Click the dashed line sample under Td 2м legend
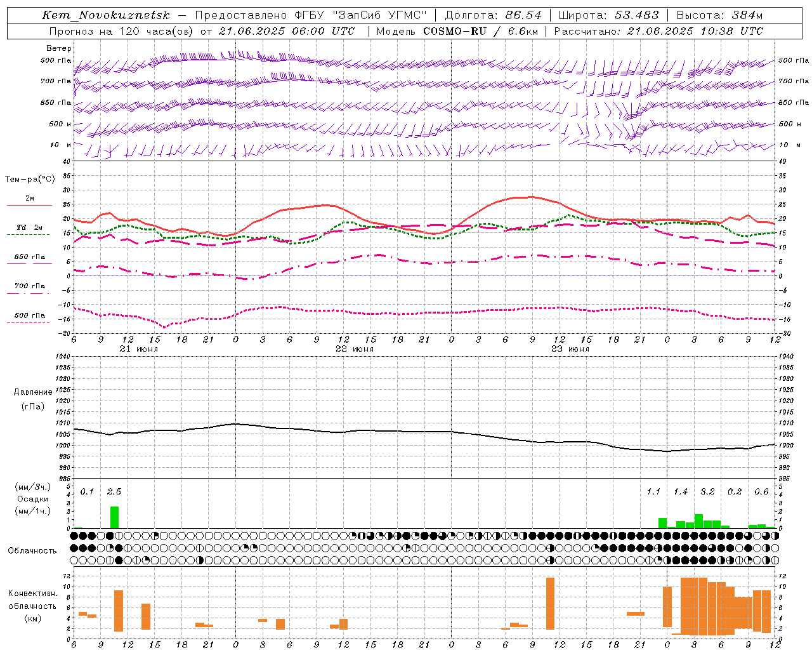This screenshot has width=812, height=650. [28, 234]
